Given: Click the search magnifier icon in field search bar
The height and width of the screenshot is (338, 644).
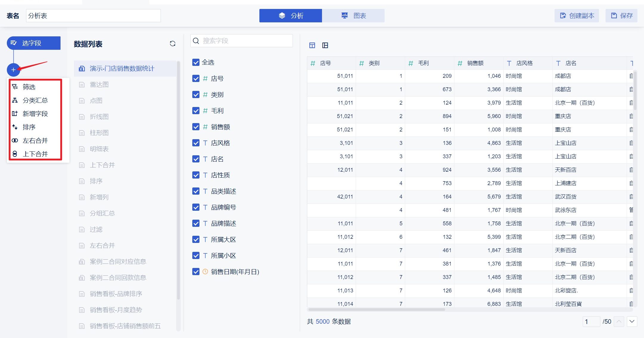Looking at the screenshot, I should 196,41.
